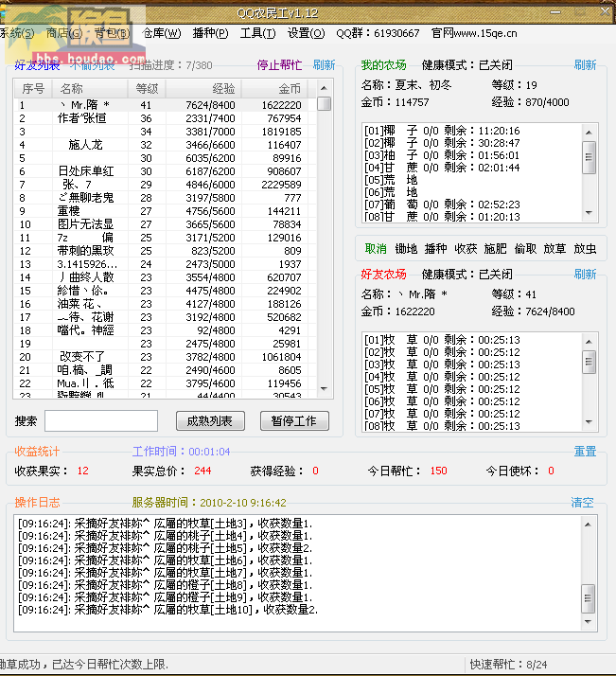The width and height of the screenshot is (616, 676).
Task: Refresh the friend list with 刷新
Action: pos(324,65)
